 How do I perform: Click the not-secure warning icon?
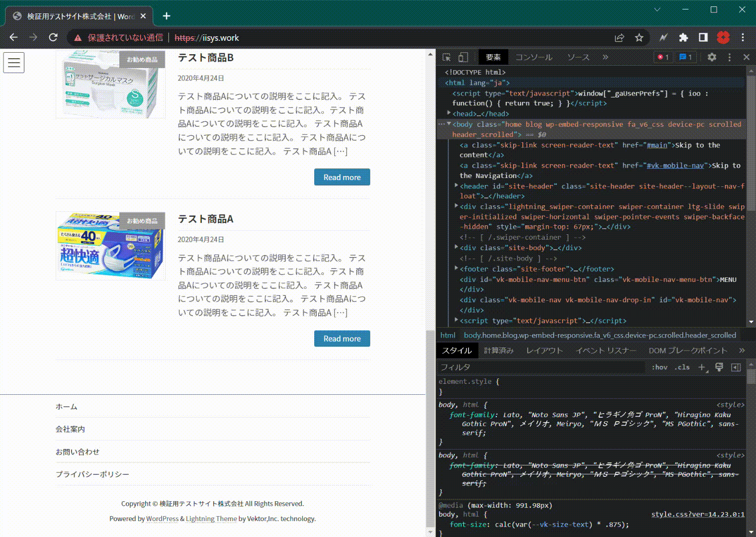point(78,38)
